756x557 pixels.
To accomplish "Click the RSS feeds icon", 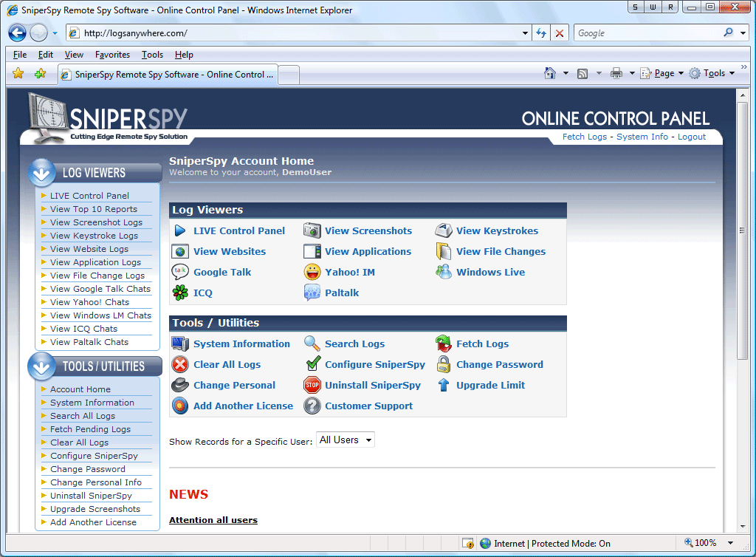I will 583,74.
